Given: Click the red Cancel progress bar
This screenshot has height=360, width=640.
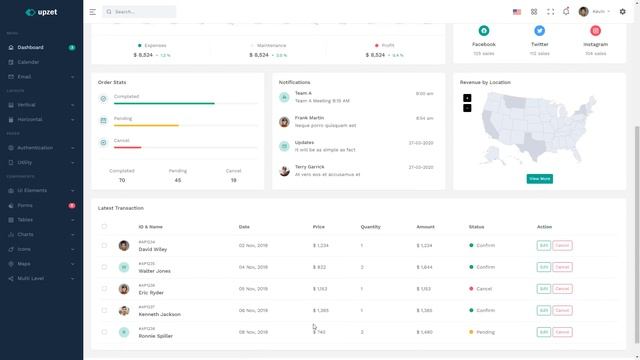Looking at the screenshot, I should click(x=127, y=147).
